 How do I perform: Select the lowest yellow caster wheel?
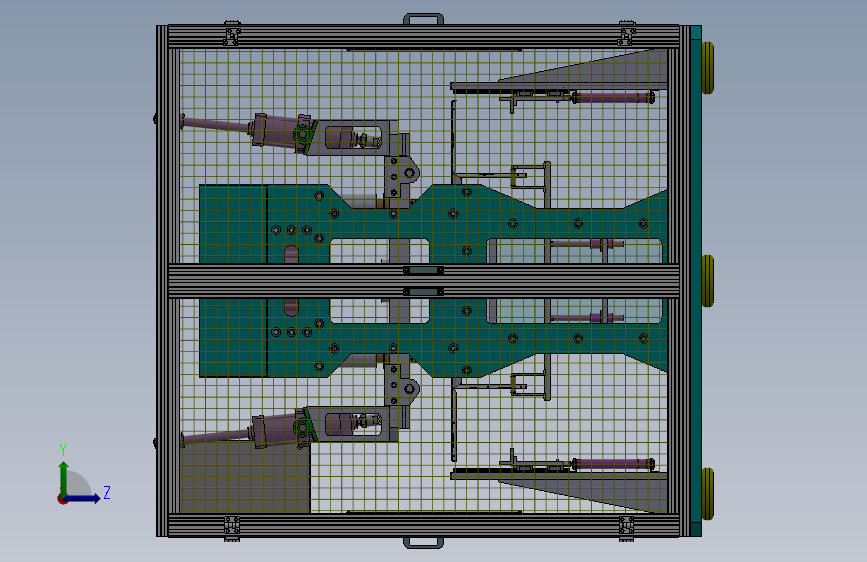(708, 494)
